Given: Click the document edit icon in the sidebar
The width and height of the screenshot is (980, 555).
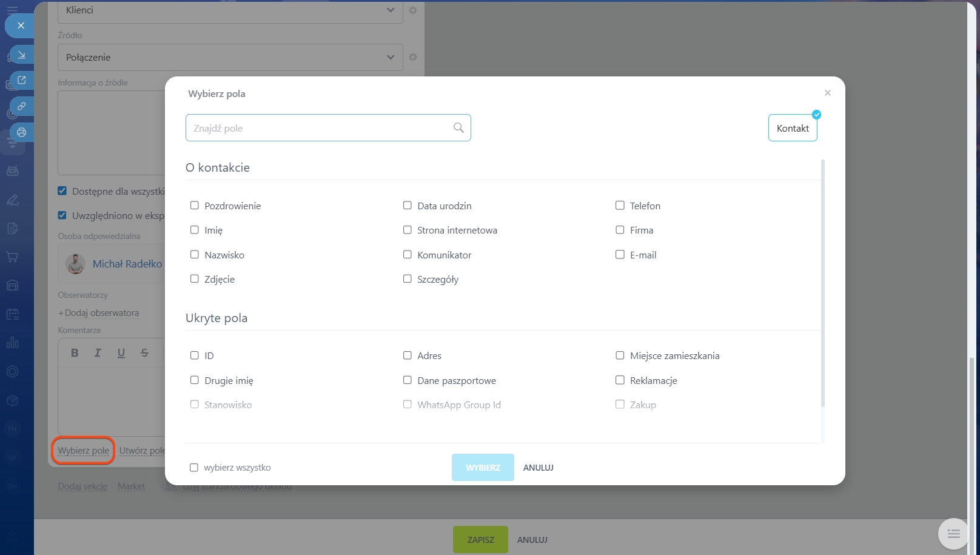Looking at the screenshot, I should tap(12, 228).
